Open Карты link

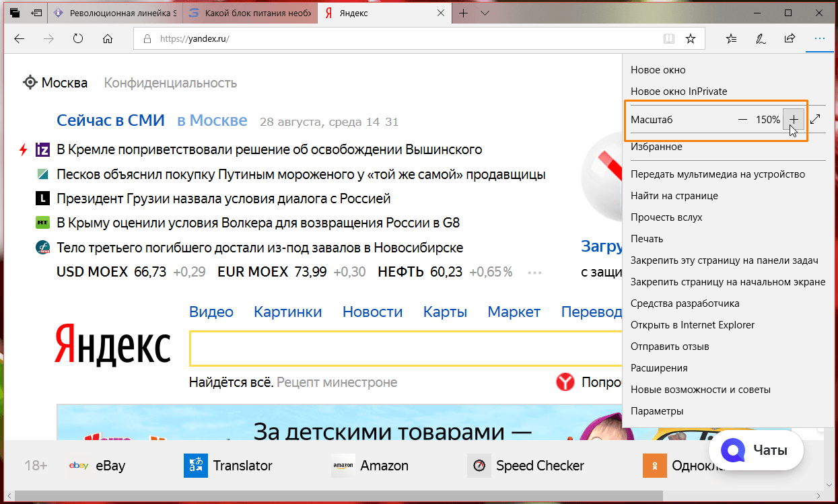[x=445, y=312]
